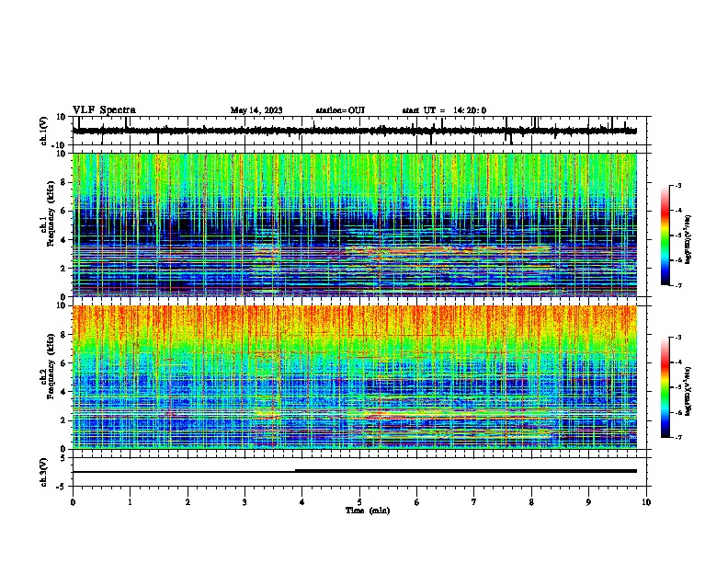Click the "-3" tick on ch.2 colorbar
Viewport: 728px width, 563px height.
[678, 338]
